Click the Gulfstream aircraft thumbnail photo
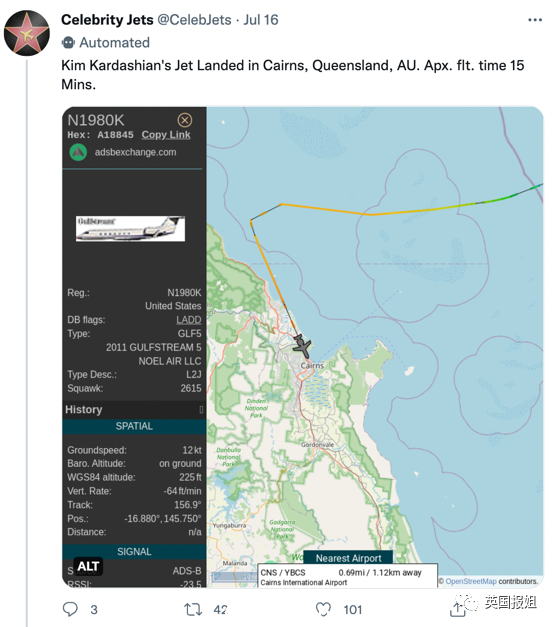 coord(130,229)
